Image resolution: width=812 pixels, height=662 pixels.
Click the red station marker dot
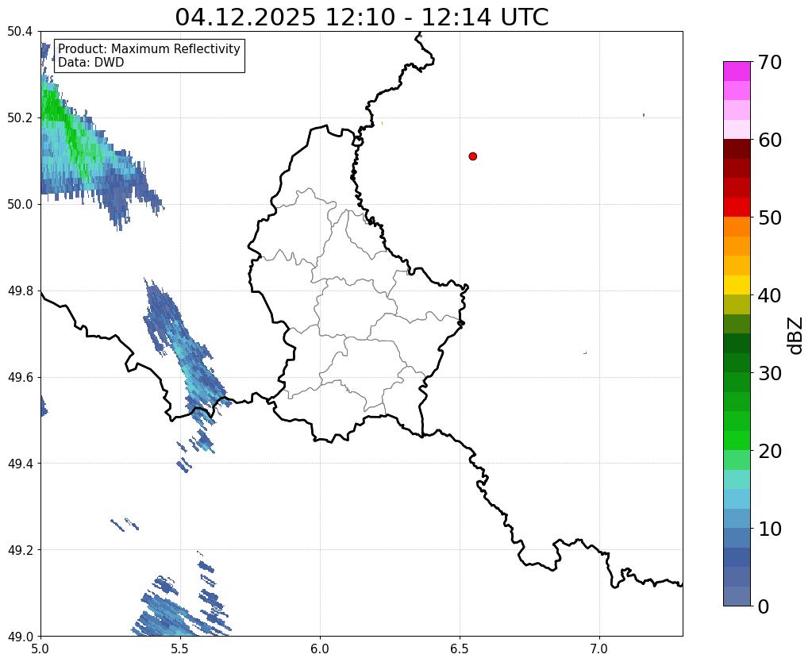[x=473, y=156]
